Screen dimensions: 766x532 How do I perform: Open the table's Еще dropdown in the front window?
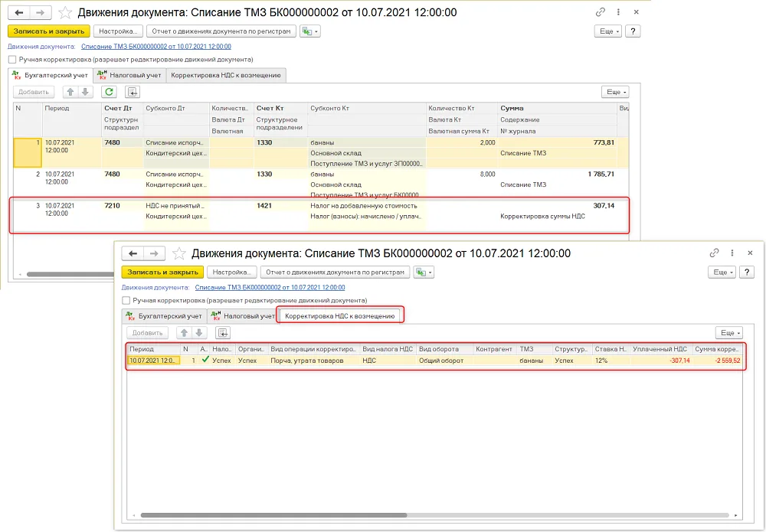(729, 333)
